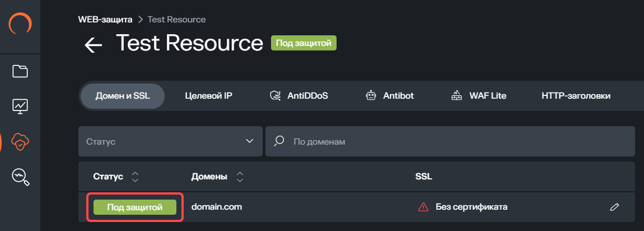Sort the table by Домены column
644x231 pixels.
[x=240, y=177]
